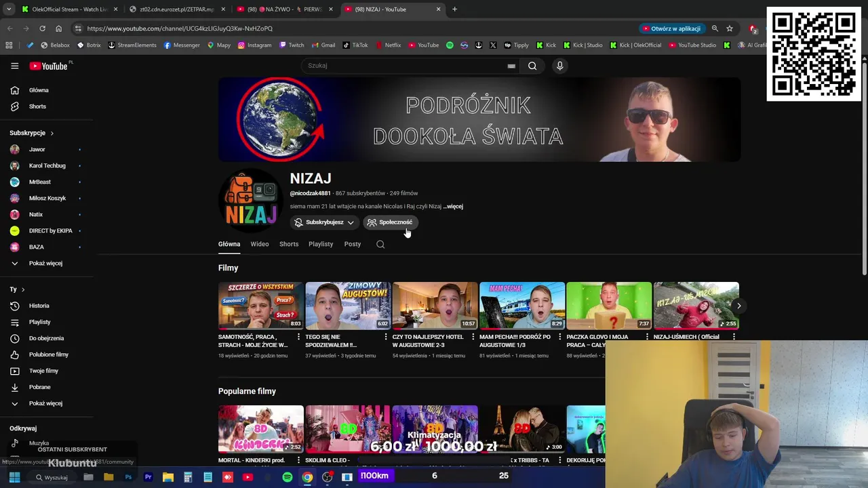Click the address bar URL
The image size is (868, 488).
[180, 28]
